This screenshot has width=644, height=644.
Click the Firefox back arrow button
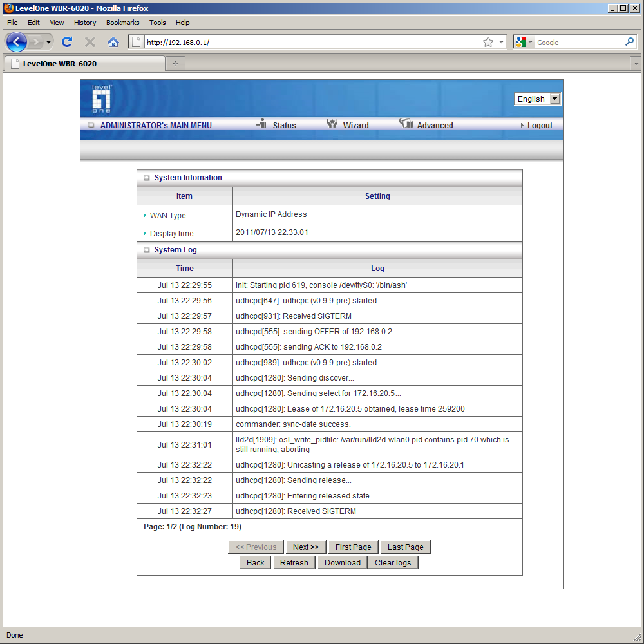[x=17, y=42]
